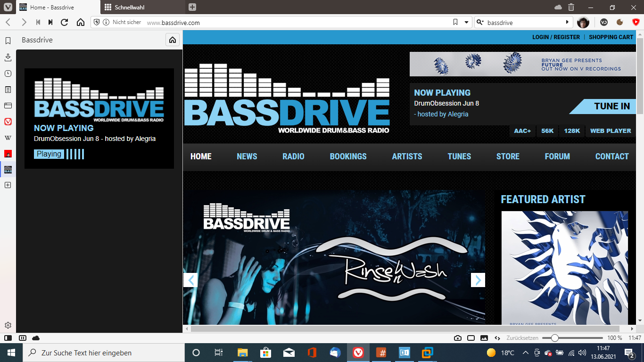Click the horizontal page scrollbar

pos(405,329)
